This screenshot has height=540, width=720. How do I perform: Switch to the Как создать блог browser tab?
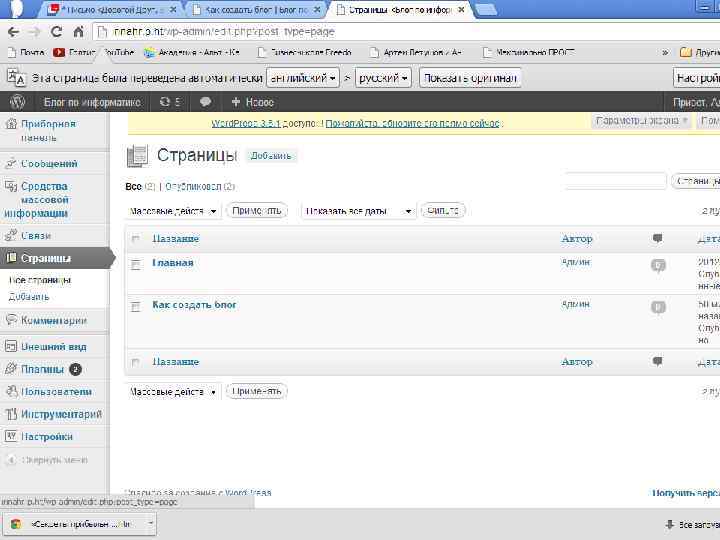(256, 9)
